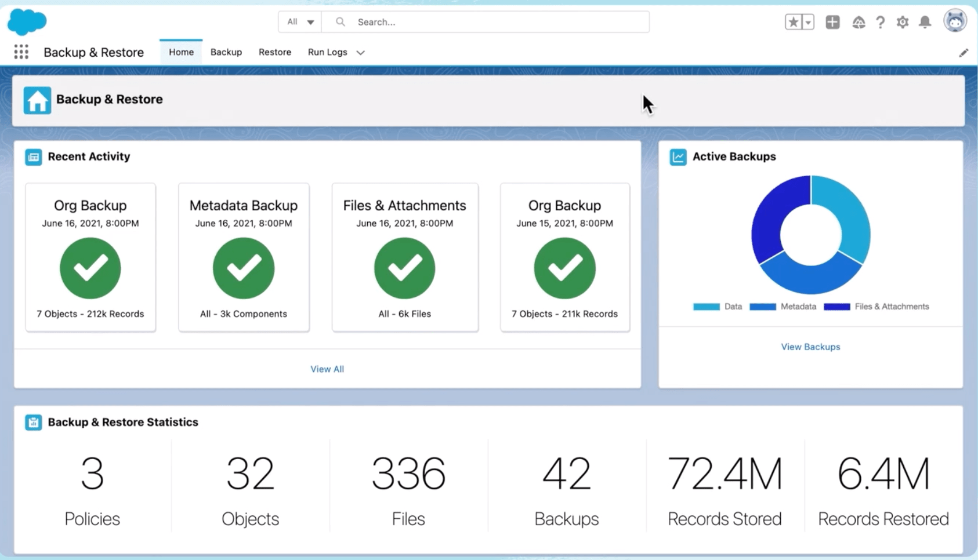Open the Trailhead guidance icon

click(859, 22)
